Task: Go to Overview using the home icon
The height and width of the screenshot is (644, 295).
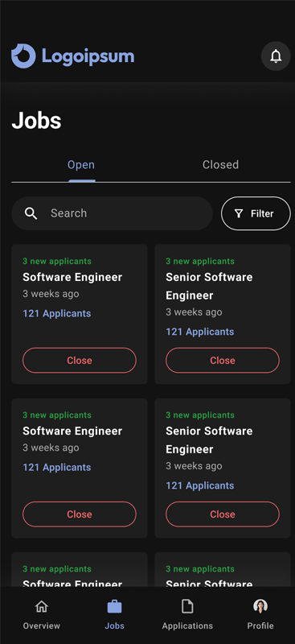Action: point(41,606)
